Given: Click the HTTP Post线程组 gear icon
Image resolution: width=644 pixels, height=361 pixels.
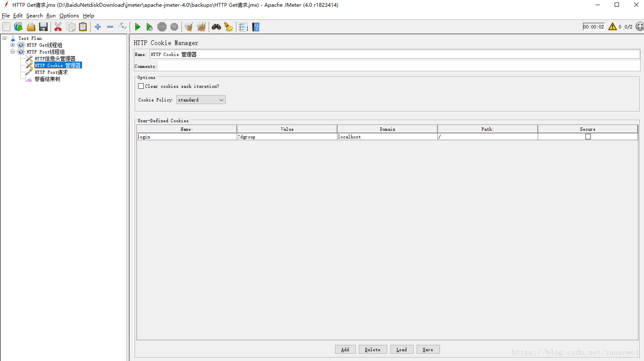Looking at the screenshot, I should [21, 52].
